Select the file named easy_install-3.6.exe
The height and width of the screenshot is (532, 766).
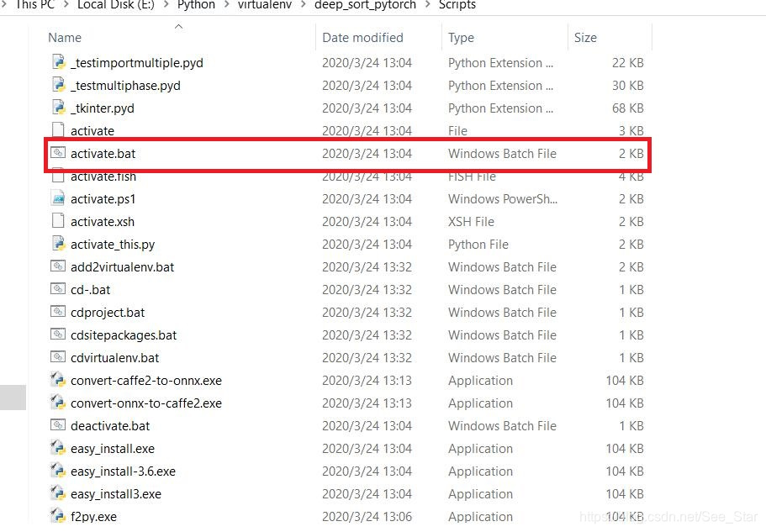pyautogui.click(x=123, y=471)
